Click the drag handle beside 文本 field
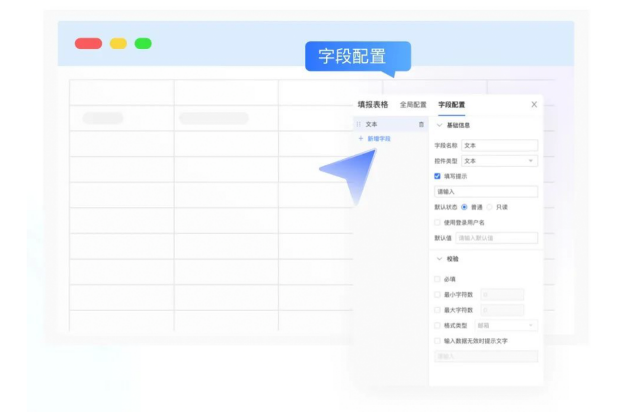This screenshot has height=412, width=627. tap(358, 124)
